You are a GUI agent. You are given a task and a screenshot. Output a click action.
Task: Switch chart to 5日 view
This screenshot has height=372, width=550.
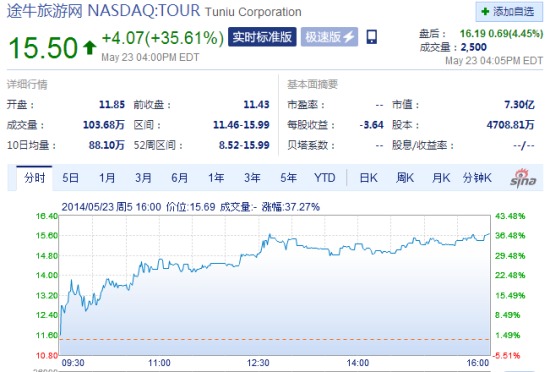pos(71,178)
